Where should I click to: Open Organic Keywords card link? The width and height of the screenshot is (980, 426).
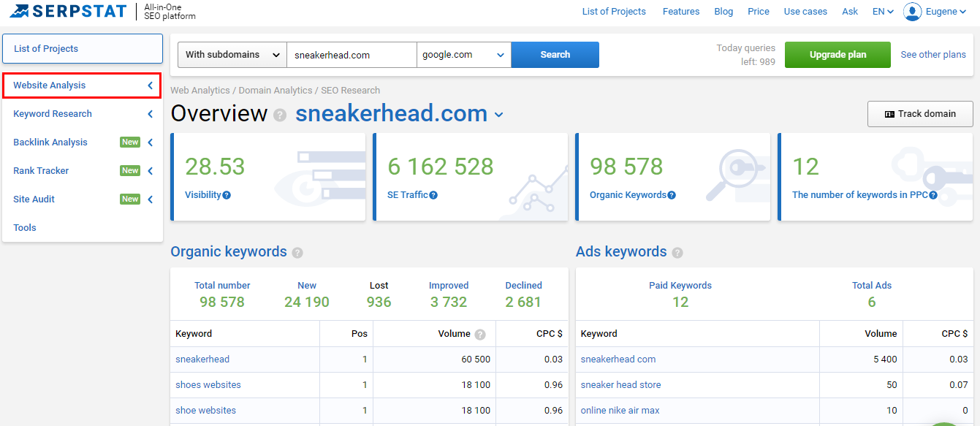628,195
